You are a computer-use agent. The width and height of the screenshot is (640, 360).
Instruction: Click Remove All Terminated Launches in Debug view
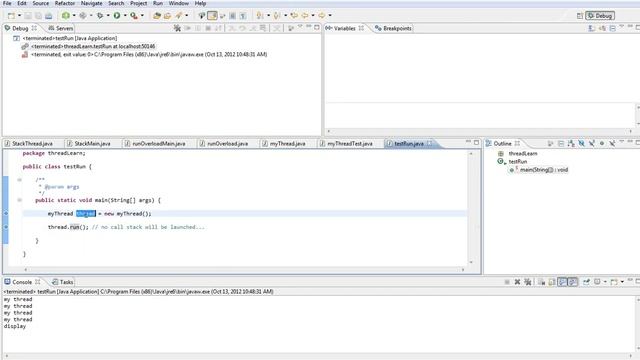coord(177,28)
